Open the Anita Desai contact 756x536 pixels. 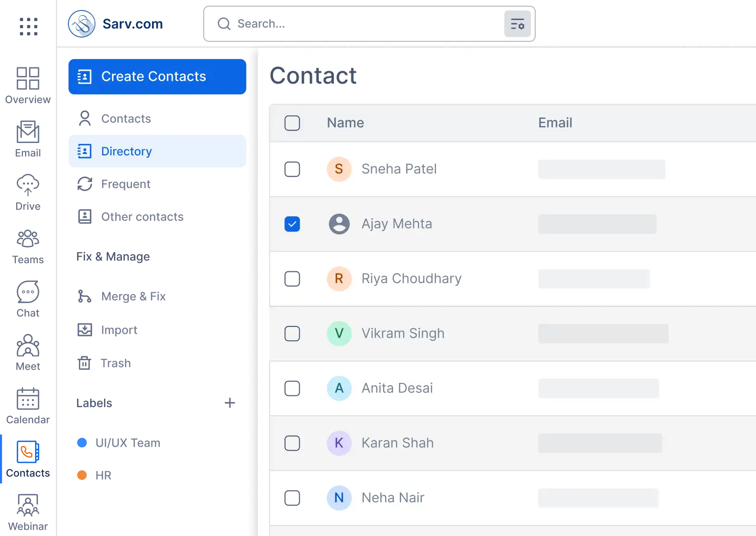[x=397, y=388]
